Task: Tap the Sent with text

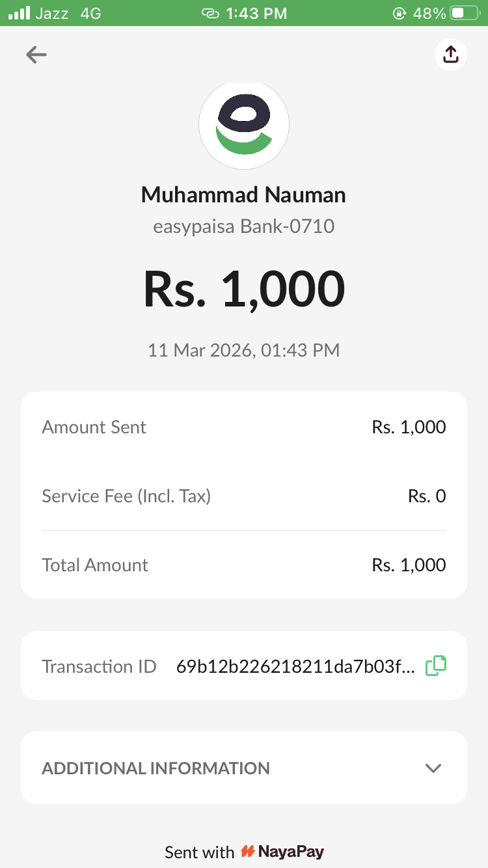Action: coord(199,852)
